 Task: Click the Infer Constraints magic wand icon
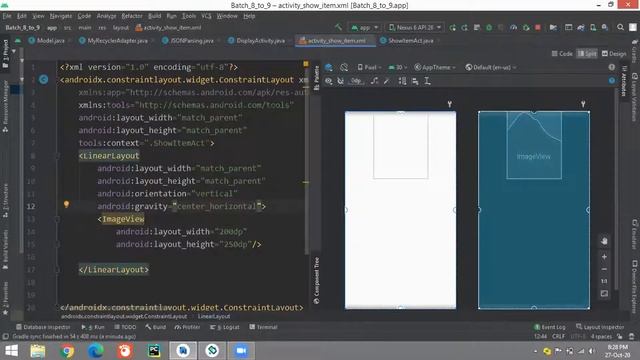point(387,81)
